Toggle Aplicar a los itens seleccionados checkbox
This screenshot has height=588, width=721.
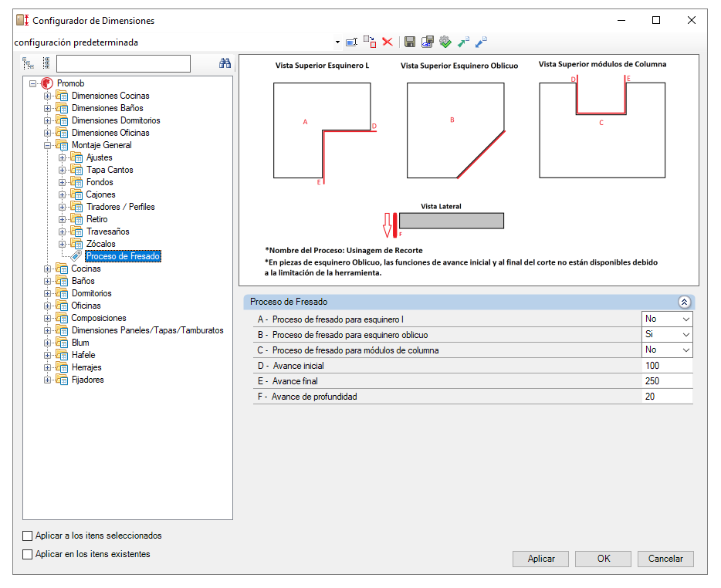coord(28,536)
